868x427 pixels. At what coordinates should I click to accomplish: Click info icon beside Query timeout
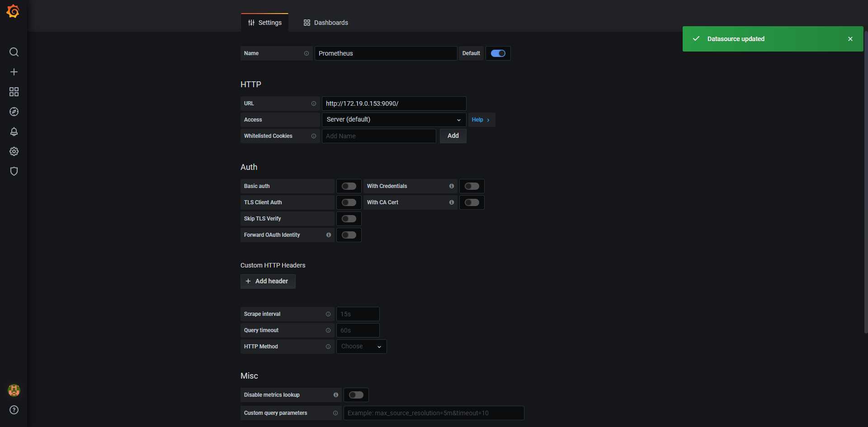pyautogui.click(x=328, y=330)
